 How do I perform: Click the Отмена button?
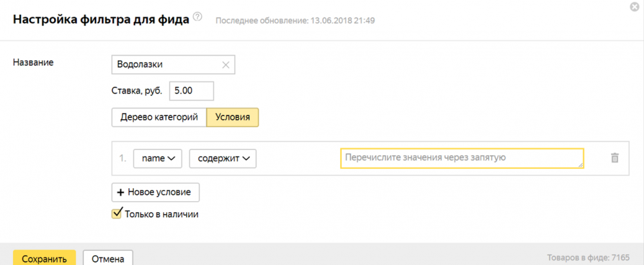pyautogui.click(x=108, y=259)
